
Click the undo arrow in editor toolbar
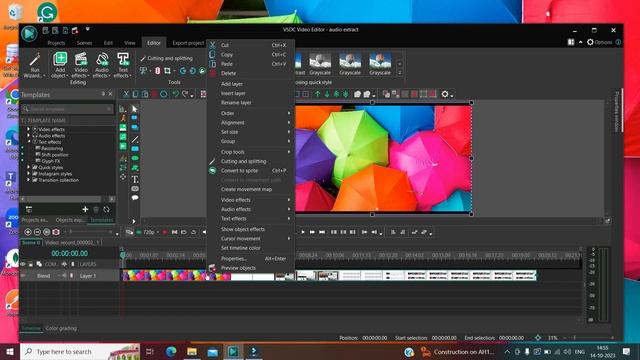(x=175, y=94)
